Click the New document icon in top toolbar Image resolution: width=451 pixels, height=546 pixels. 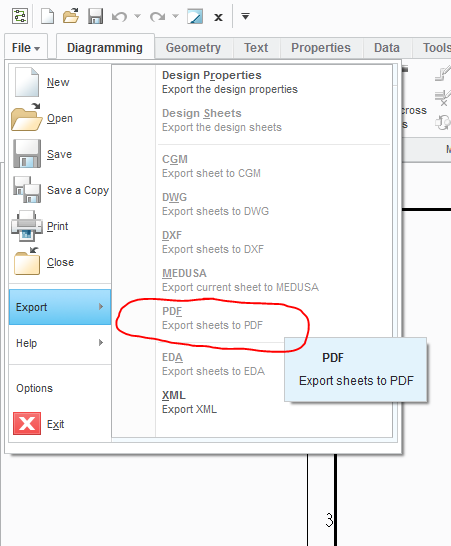(47, 16)
